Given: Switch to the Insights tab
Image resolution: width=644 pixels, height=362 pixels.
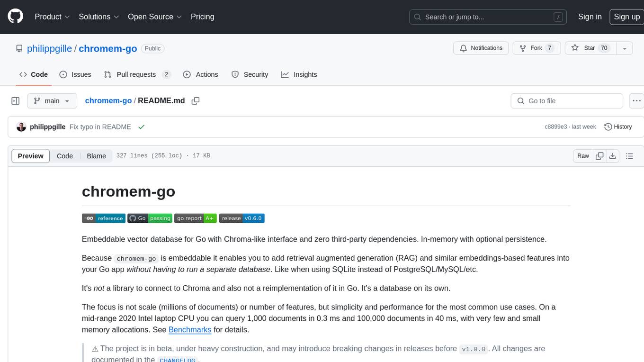Looking at the screenshot, I should click(x=299, y=74).
